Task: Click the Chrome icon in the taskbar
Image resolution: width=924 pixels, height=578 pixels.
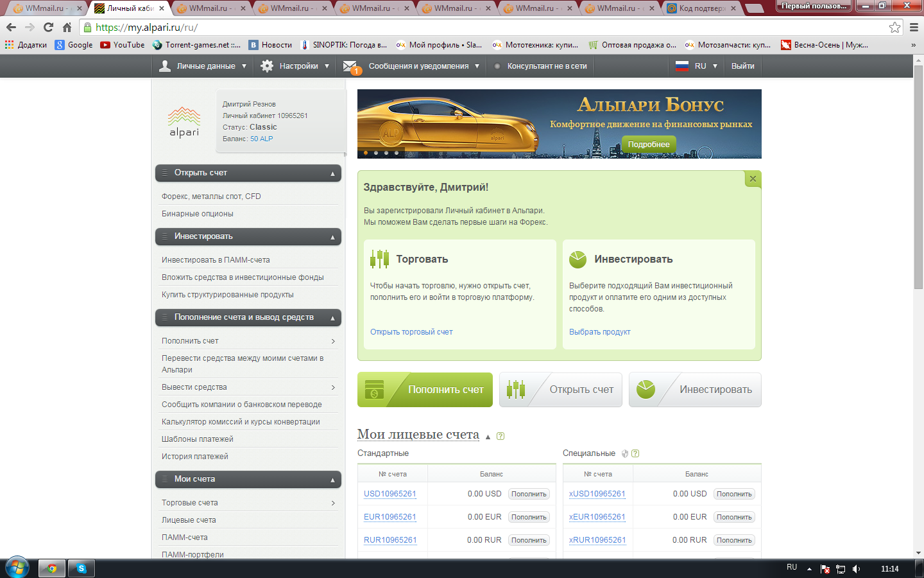Action: click(x=52, y=568)
